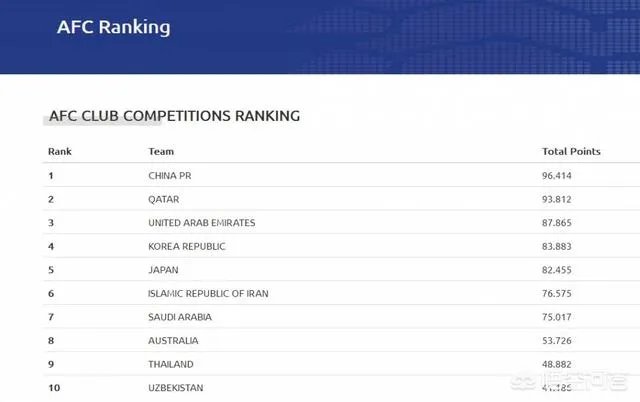Click the 82.455 points value for Japan
Viewport: 640px width, 402px height.
[559, 270]
